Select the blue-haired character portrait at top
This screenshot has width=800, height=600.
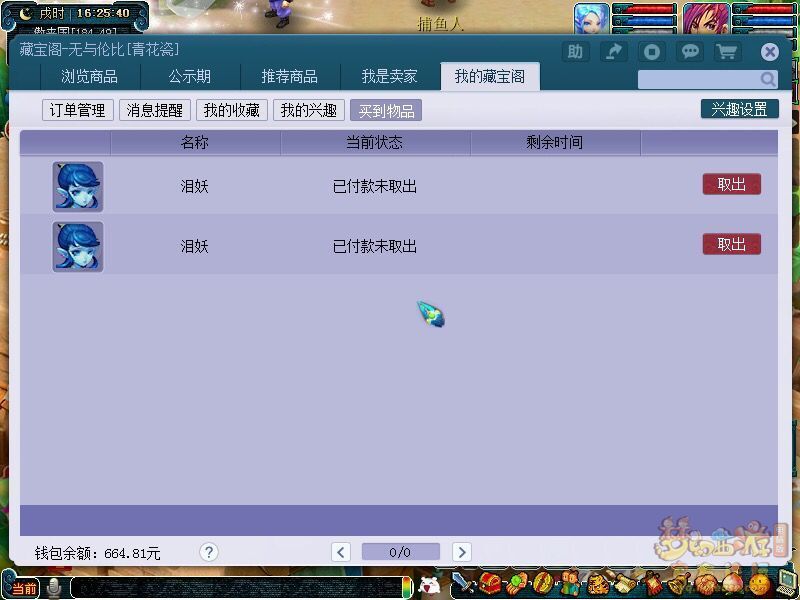tap(592, 18)
